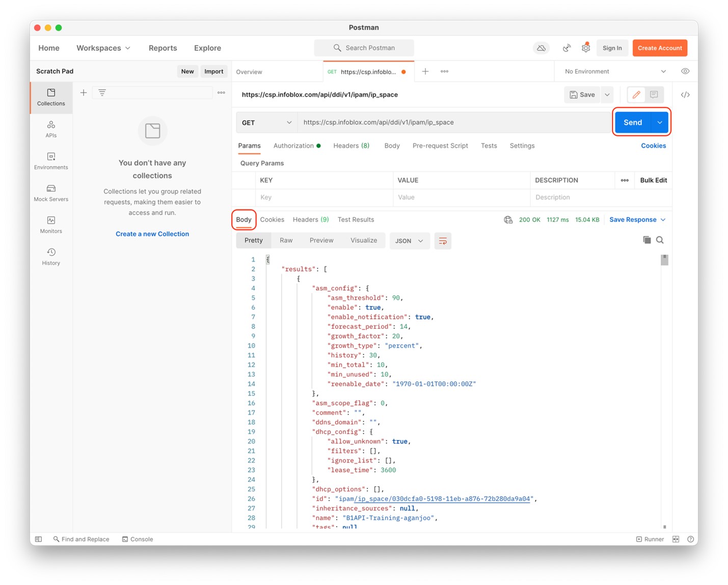Open the History sidebar panel
This screenshot has height=585, width=728.
(x=51, y=257)
